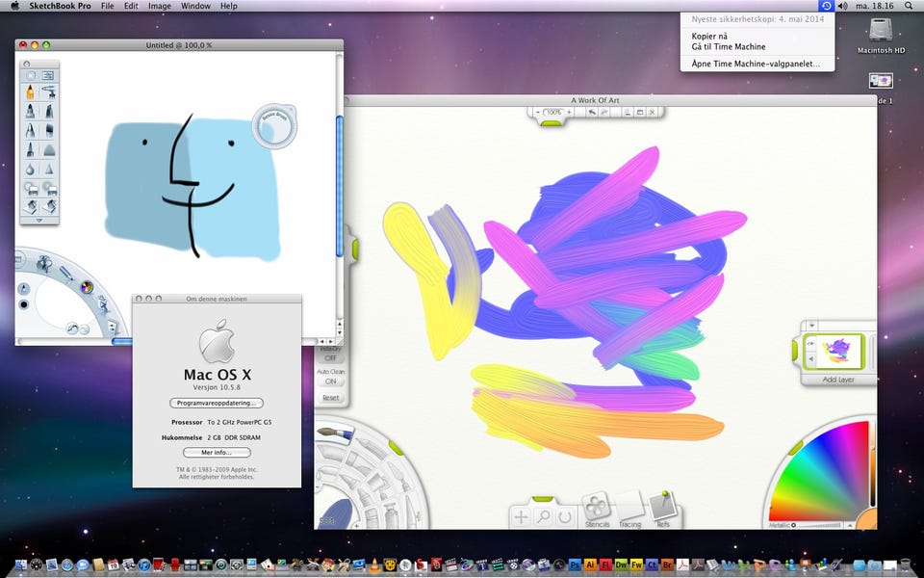Image resolution: width=924 pixels, height=578 pixels.
Task: Collapse the layer panel green tab
Action: click(x=795, y=351)
